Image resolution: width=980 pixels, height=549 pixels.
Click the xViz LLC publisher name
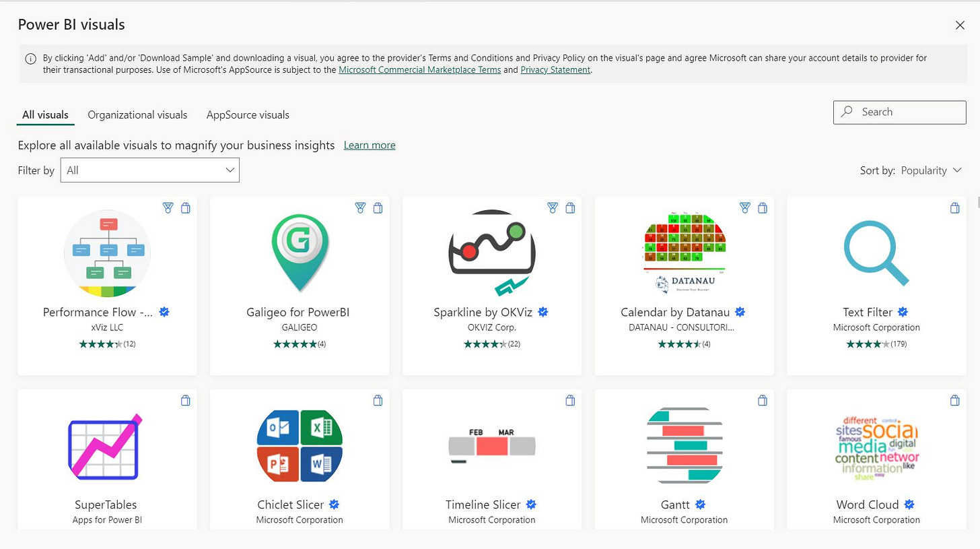pyautogui.click(x=108, y=327)
